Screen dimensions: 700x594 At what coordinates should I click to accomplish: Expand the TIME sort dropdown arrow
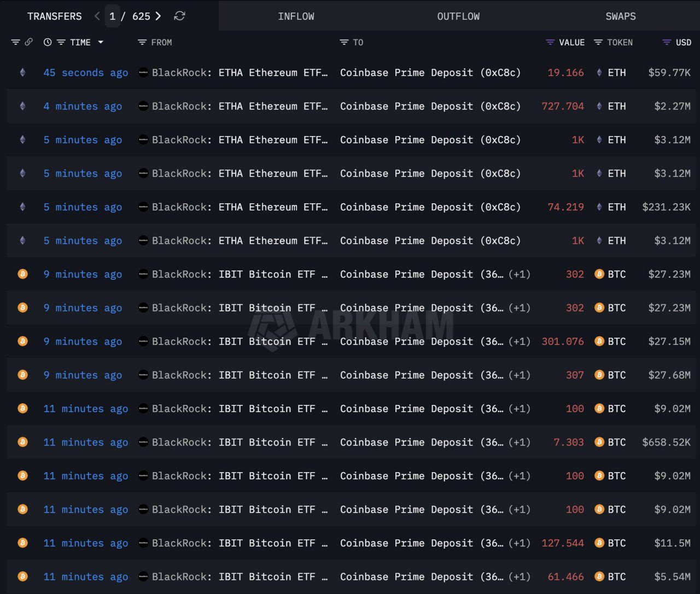(101, 42)
